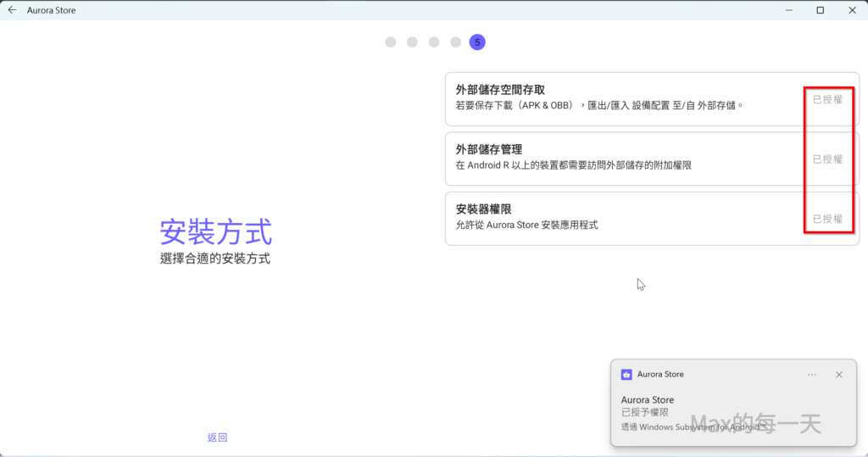This screenshot has width=868, height=457.
Task: Select the 外部儲存管理 heading
Action: (x=489, y=149)
